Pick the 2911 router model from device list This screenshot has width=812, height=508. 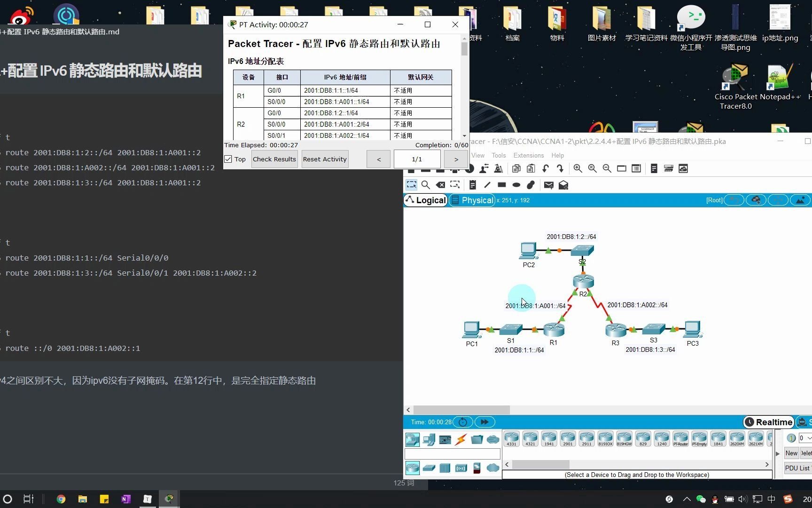tap(586, 438)
